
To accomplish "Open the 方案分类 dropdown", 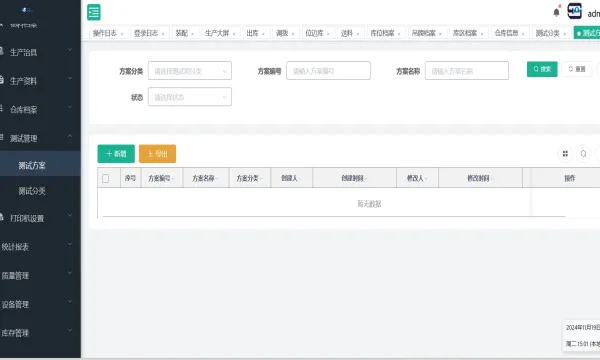I will 190,71.
